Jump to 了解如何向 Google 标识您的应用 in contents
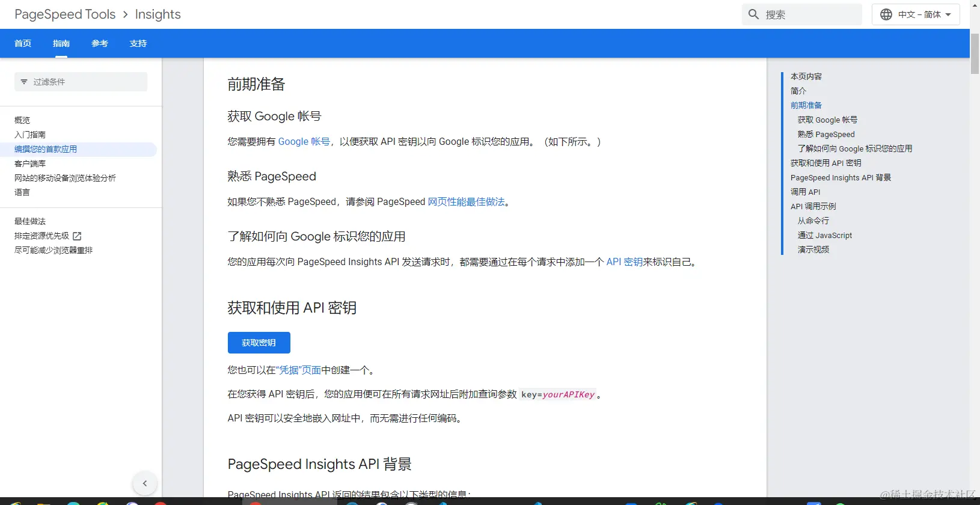The width and height of the screenshot is (980, 505). [x=855, y=148]
